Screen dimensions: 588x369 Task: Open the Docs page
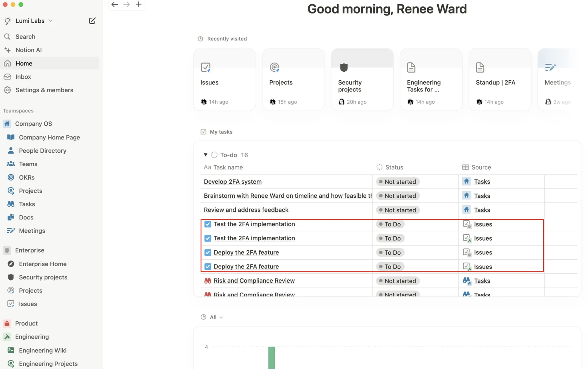coord(26,217)
